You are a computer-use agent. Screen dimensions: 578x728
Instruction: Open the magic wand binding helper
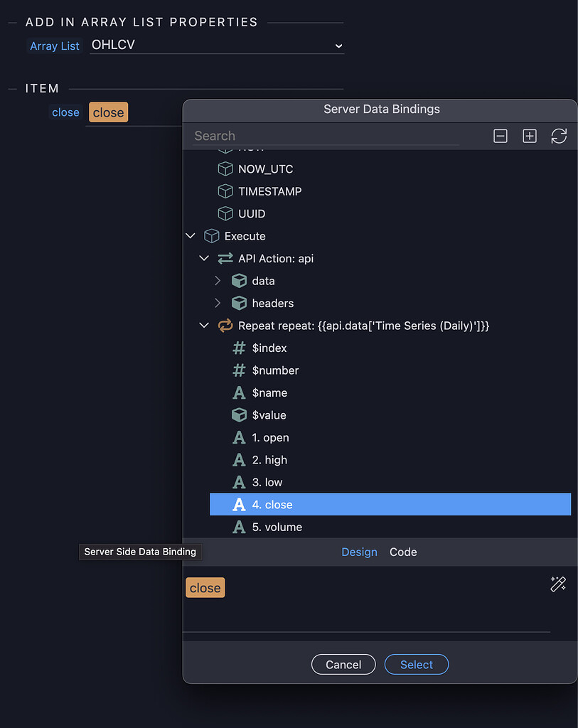558,584
